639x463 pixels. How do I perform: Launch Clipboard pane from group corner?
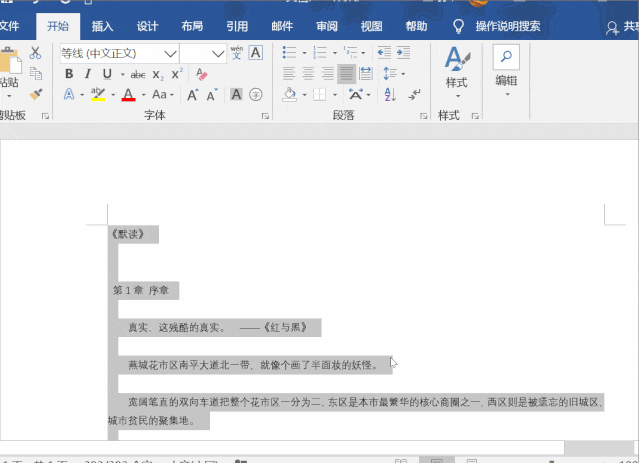point(45,116)
